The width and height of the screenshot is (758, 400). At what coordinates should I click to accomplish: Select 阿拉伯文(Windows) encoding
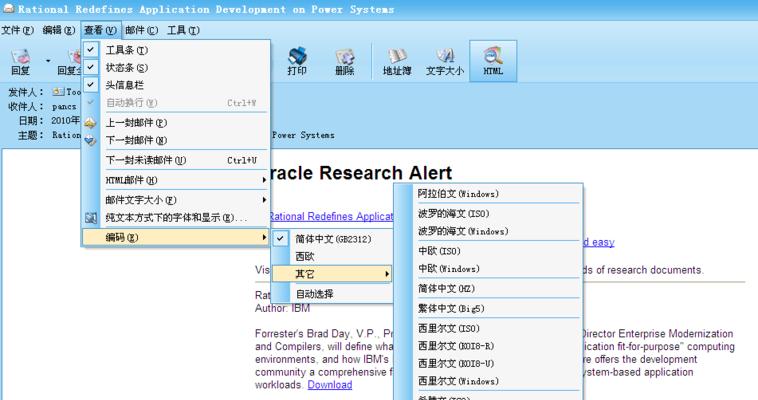pyautogui.click(x=488, y=193)
